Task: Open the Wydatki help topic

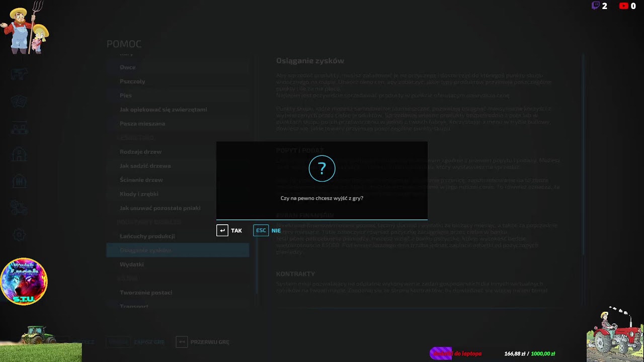Action: (178, 264)
